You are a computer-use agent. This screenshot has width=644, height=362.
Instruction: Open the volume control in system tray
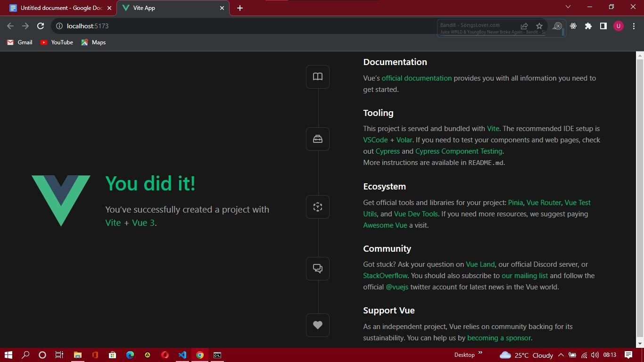point(594,355)
